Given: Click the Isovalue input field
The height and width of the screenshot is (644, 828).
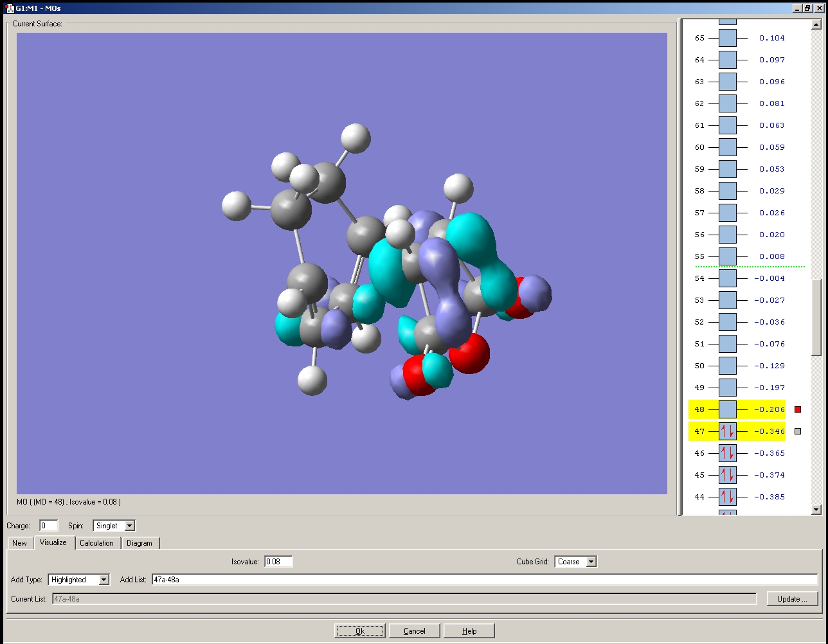Looking at the screenshot, I should (x=278, y=562).
